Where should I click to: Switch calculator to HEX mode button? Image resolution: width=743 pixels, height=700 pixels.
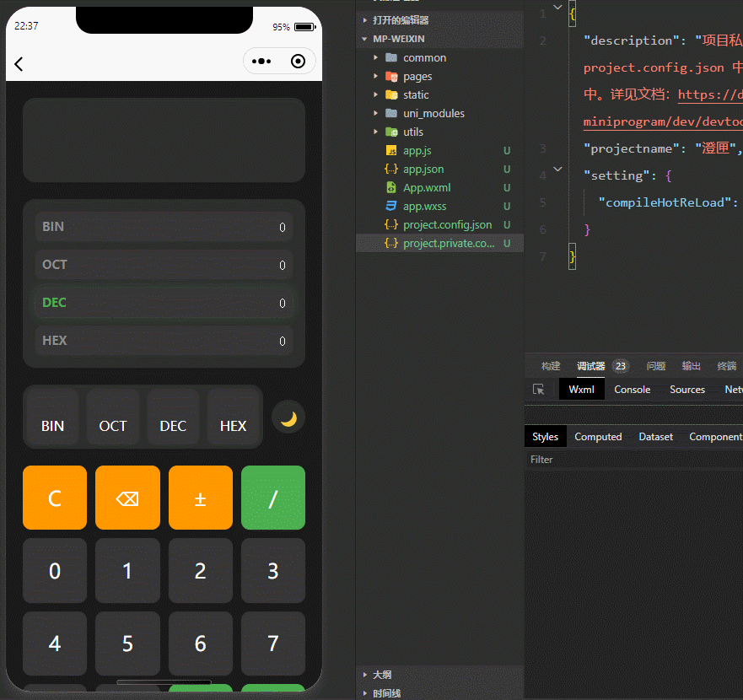pos(233,417)
